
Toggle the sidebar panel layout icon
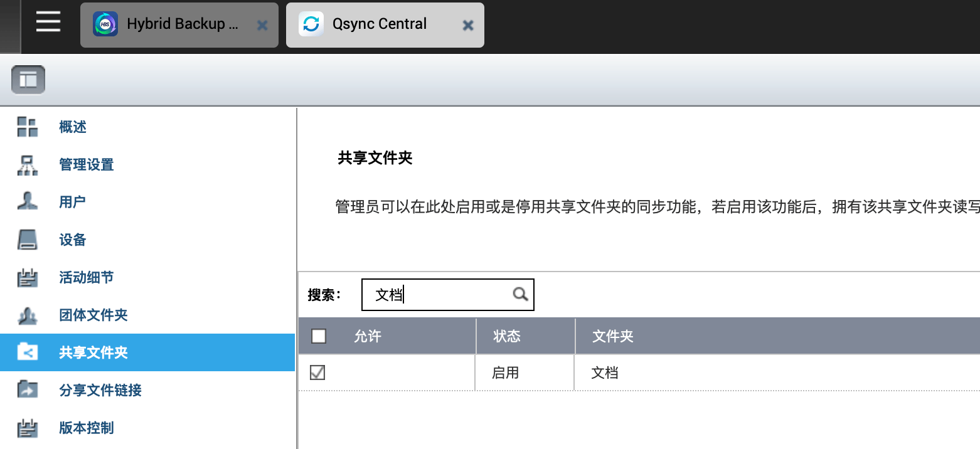28,80
